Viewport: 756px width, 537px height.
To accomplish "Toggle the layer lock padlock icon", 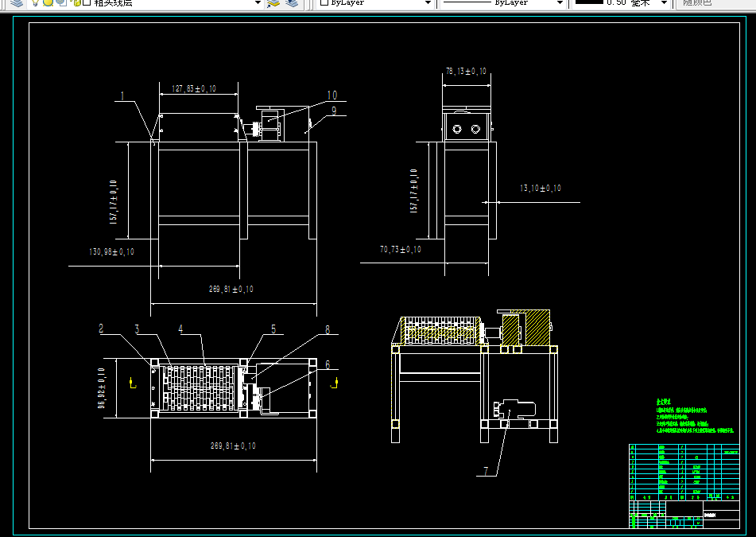I will (x=76, y=2).
